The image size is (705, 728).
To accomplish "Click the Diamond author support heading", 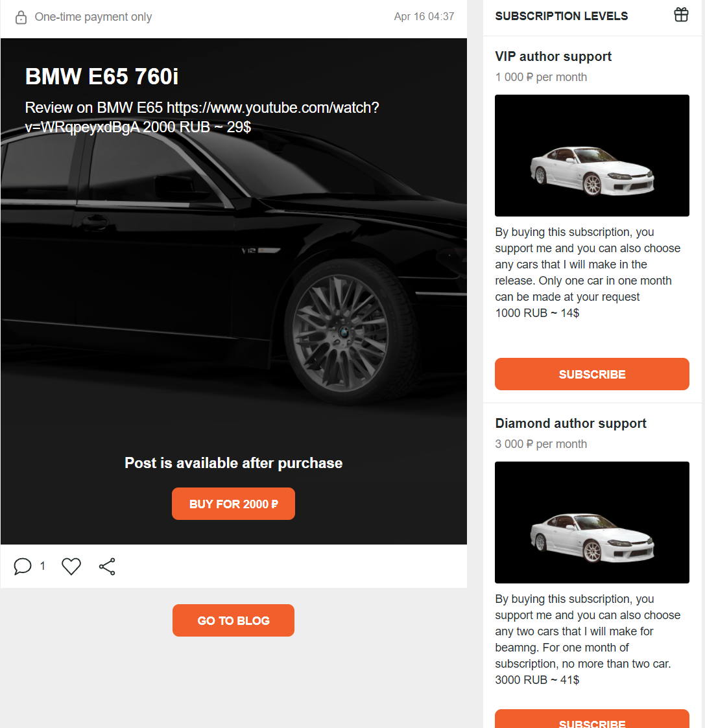I will tap(570, 423).
